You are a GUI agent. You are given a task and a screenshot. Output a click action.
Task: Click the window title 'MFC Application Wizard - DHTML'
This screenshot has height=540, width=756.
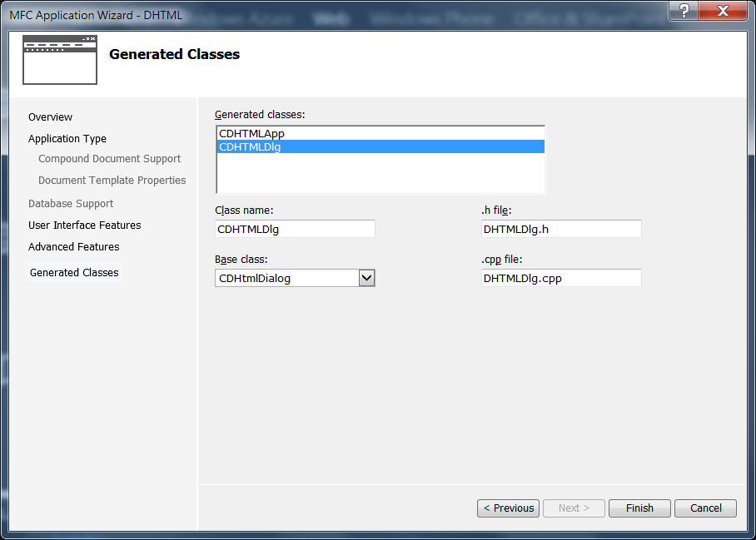tap(96, 15)
